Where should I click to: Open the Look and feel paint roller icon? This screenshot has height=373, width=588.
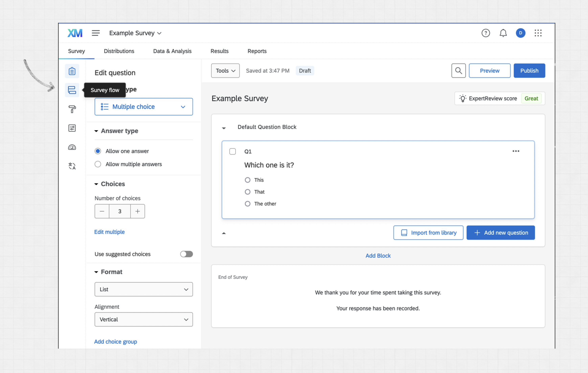(72, 109)
